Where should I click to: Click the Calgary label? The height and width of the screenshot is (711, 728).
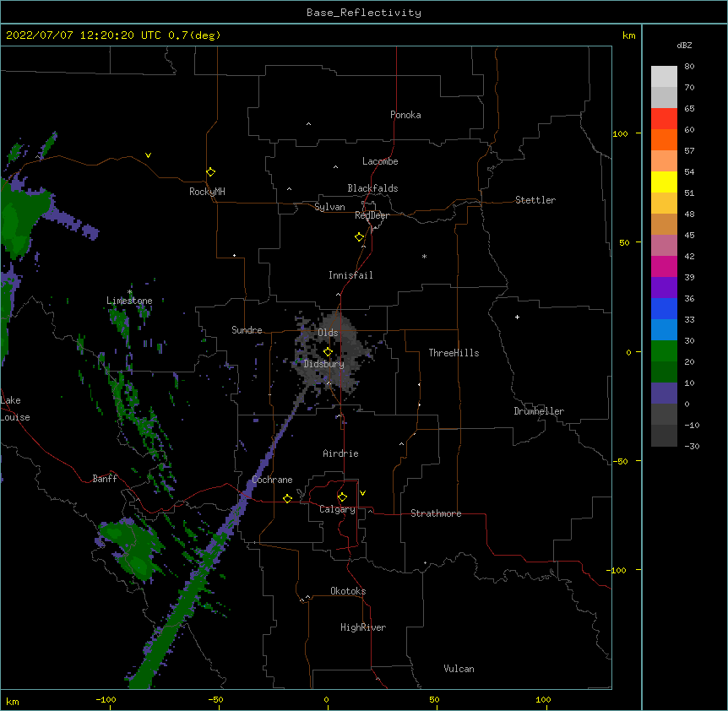[337, 509]
